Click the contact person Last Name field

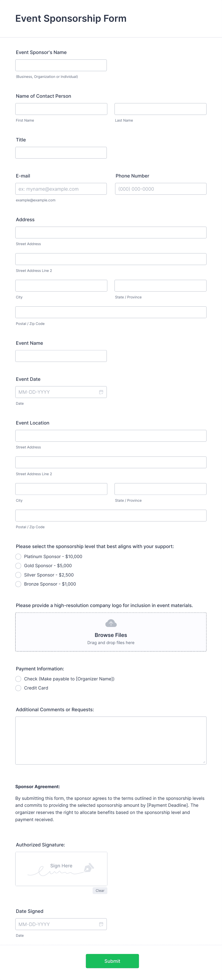160,109
